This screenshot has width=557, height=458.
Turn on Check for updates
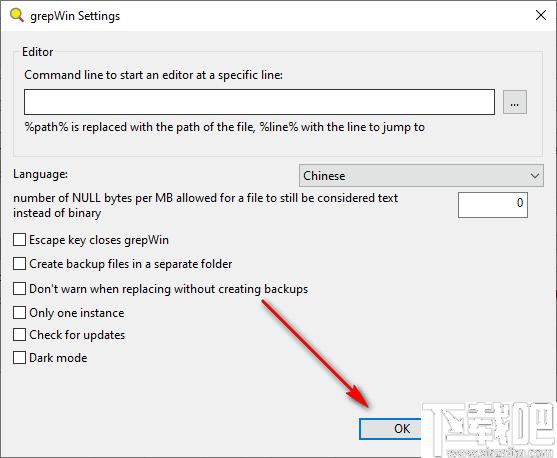click(20, 335)
